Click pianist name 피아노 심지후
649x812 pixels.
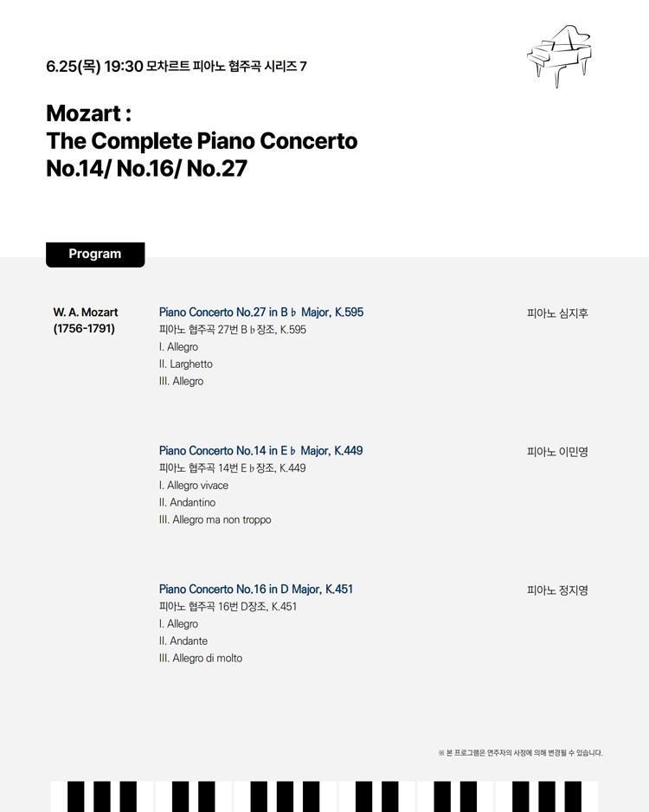coord(557,313)
